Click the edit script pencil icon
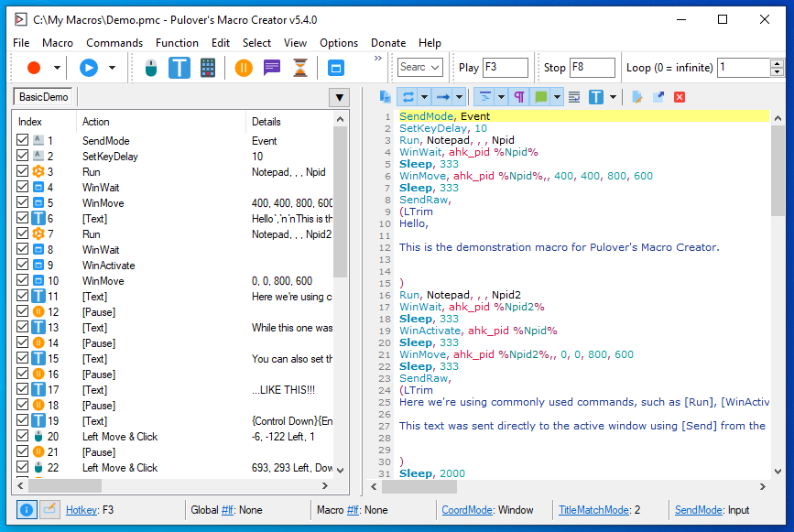 coord(637,97)
